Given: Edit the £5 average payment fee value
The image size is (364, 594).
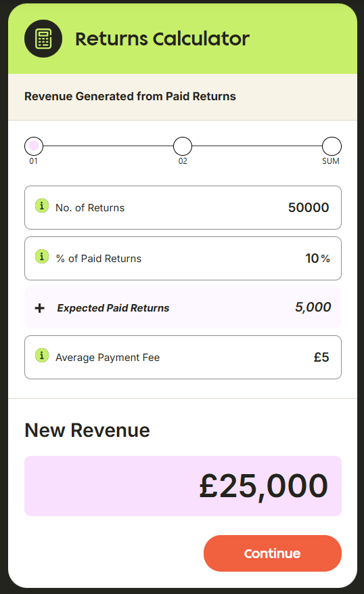Looking at the screenshot, I should pyautogui.click(x=321, y=357).
